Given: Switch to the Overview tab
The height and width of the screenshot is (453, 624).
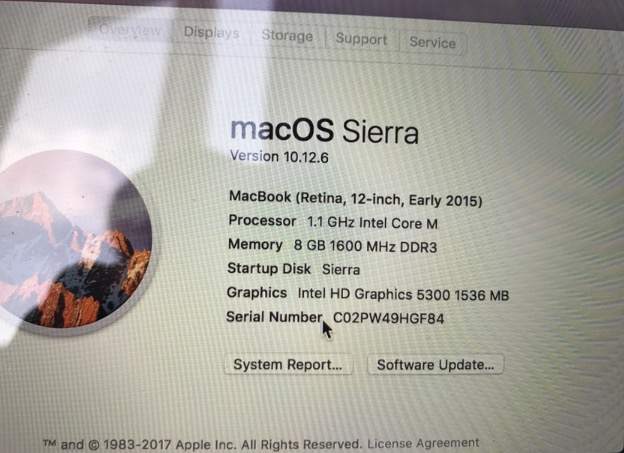Looking at the screenshot, I should [x=130, y=29].
